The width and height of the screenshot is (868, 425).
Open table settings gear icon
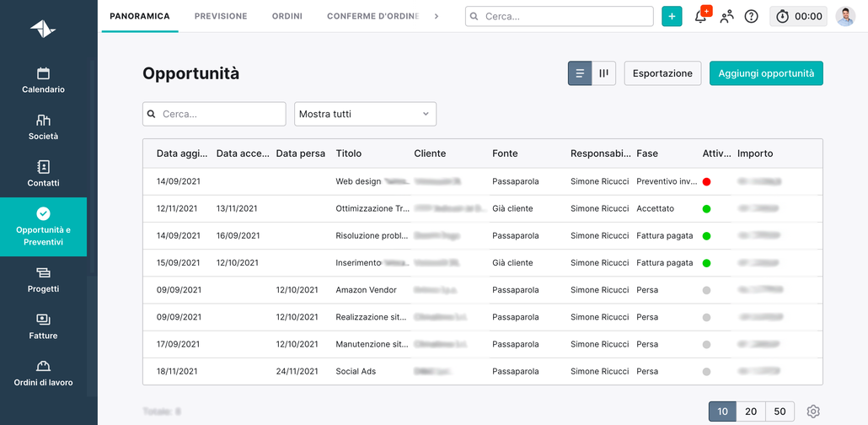coord(813,412)
